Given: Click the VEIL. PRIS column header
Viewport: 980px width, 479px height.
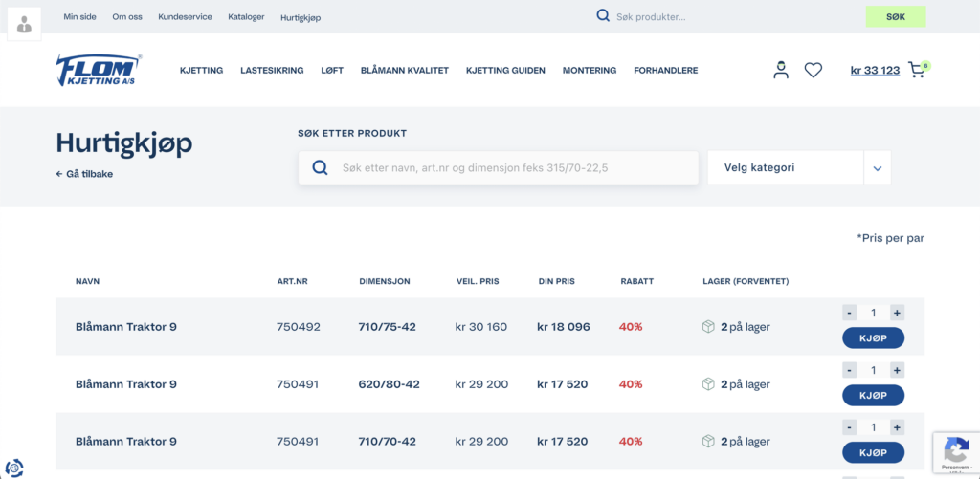Looking at the screenshot, I should tap(479, 282).
